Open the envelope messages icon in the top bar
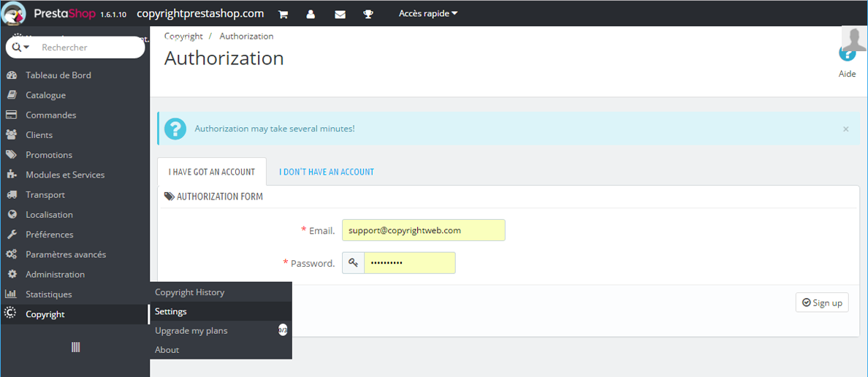Viewport: 868px width, 377px height. click(x=340, y=15)
